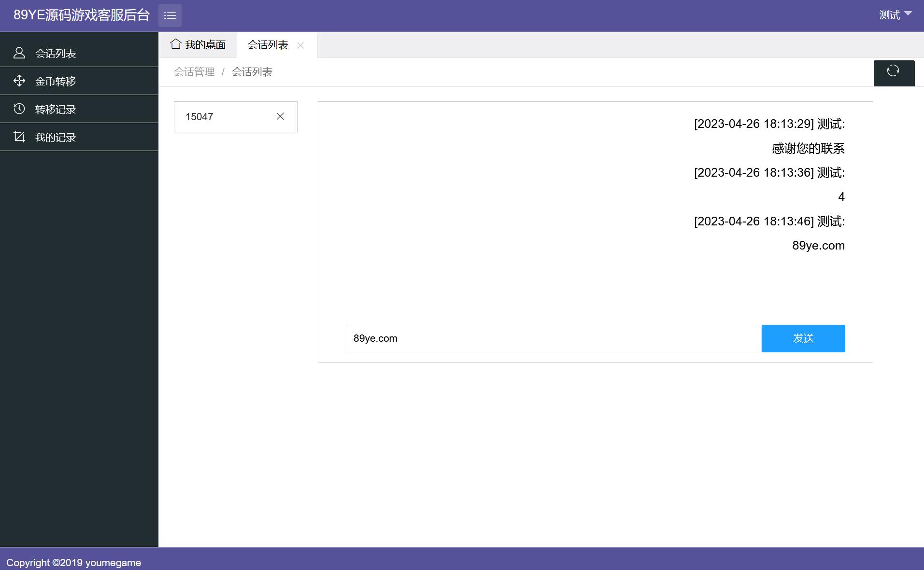Focus the message input containing 89ye.com

tap(554, 338)
